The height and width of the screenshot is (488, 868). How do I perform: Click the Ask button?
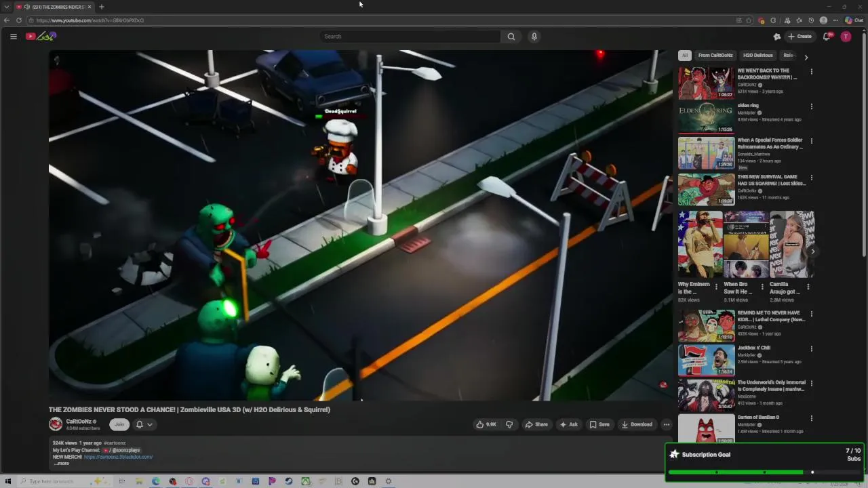pos(568,424)
